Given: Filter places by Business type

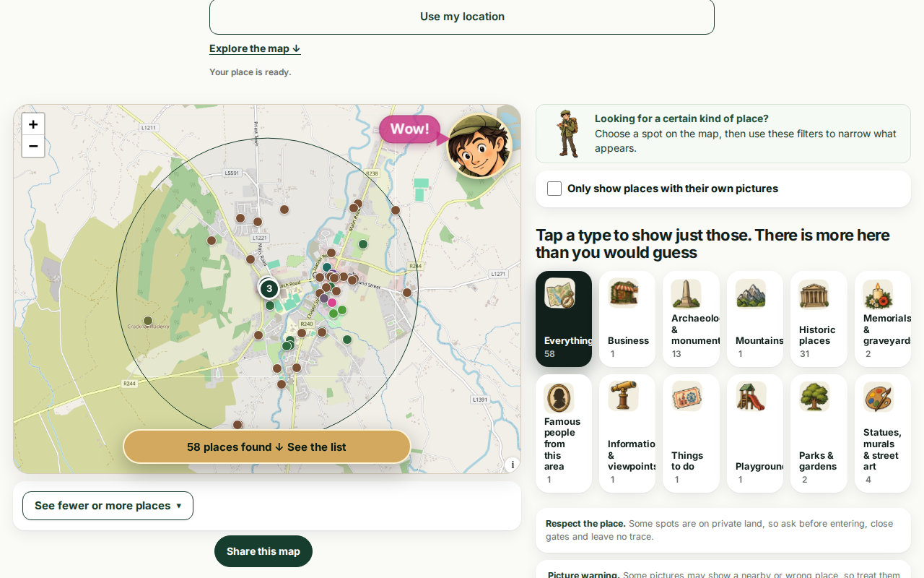Looking at the screenshot, I should (x=627, y=319).
